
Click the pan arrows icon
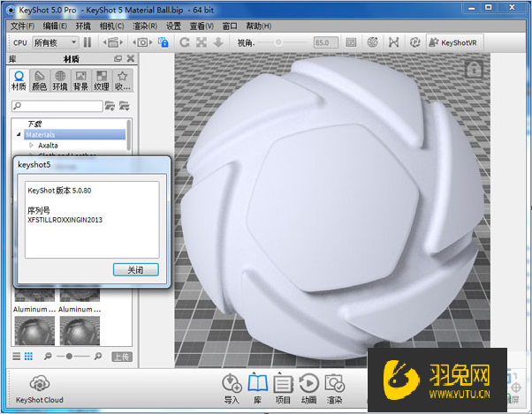click(x=201, y=42)
